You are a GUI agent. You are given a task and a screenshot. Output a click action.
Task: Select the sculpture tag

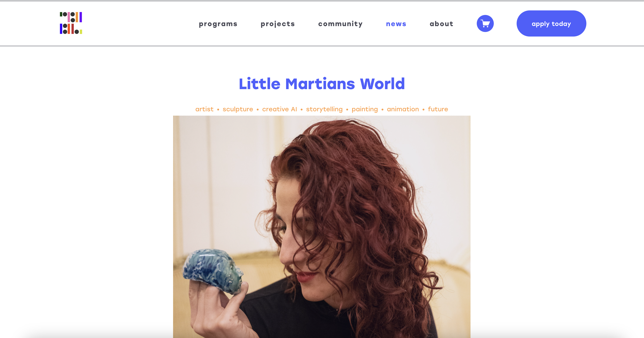click(238, 109)
